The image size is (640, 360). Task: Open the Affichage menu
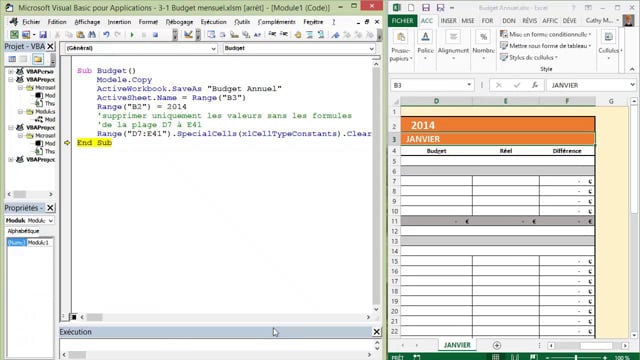(87, 22)
